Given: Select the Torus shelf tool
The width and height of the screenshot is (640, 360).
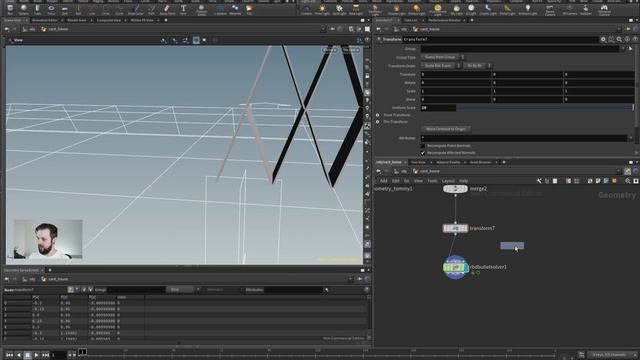Looking at the screenshot, I should click(51, 9).
